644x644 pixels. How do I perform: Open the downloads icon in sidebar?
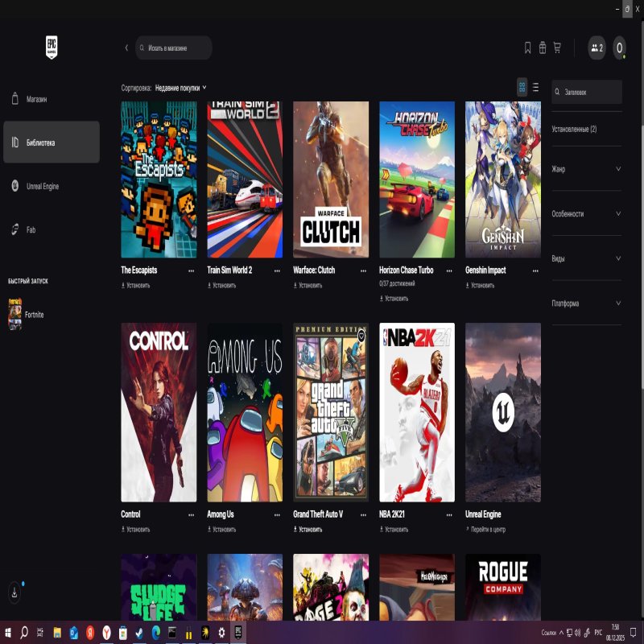click(15, 592)
